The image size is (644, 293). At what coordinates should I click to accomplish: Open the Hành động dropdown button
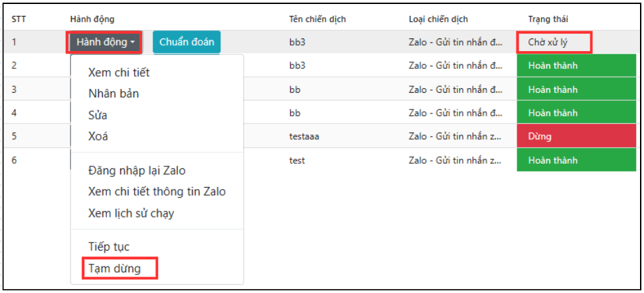tap(104, 42)
